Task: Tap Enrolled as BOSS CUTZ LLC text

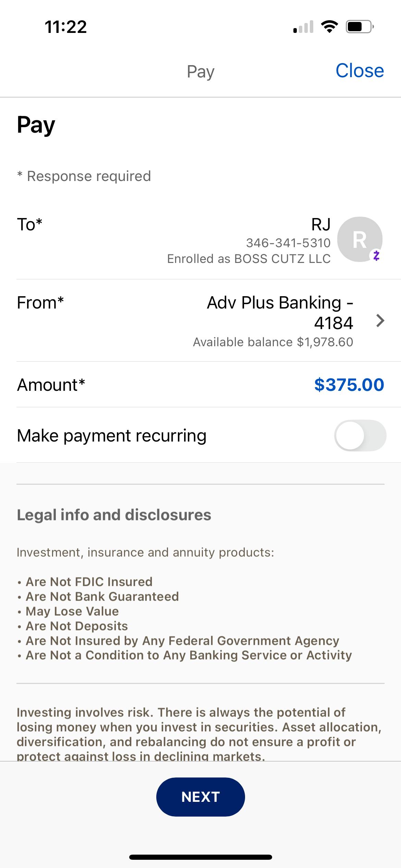Action: click(249, 259)
